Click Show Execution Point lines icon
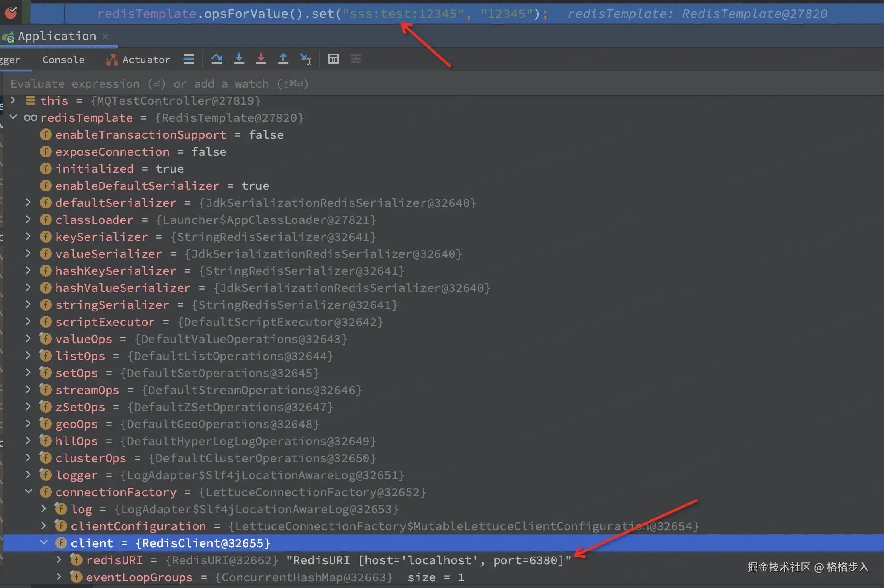884x588 pixels. pos(189,59)
